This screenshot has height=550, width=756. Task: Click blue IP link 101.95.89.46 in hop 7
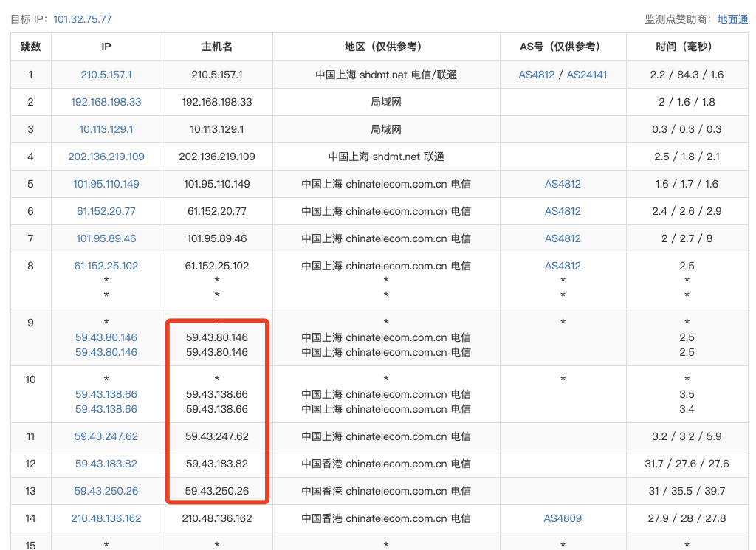tap(106, 238)
